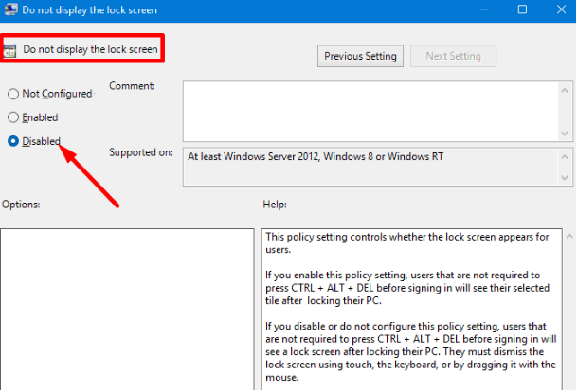Click the Help pane scroll up arrow
This screenshot has height=392, width=577.
(569, 237)
